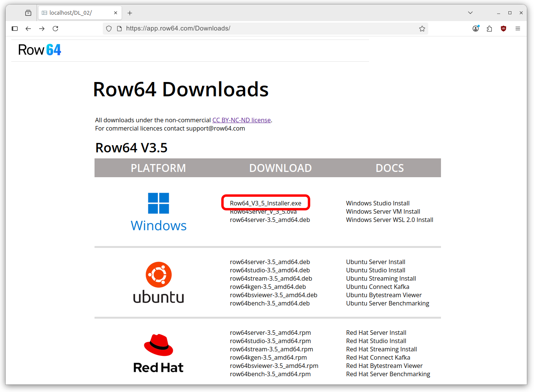The height and width of the screenshot is (392, 534).
Task: Open Ubuntu Server Install docs
Action: (375, 262)
